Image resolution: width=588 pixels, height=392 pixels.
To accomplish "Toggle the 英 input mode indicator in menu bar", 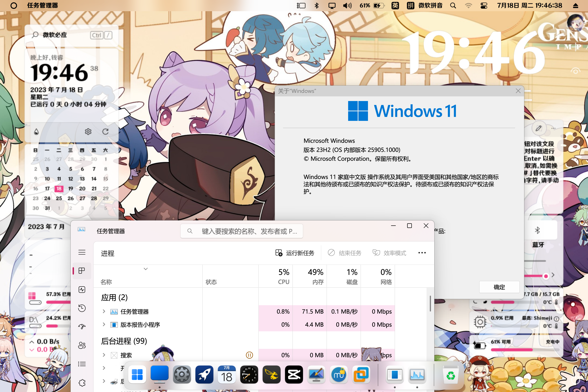I will click(x=395, y=6).
